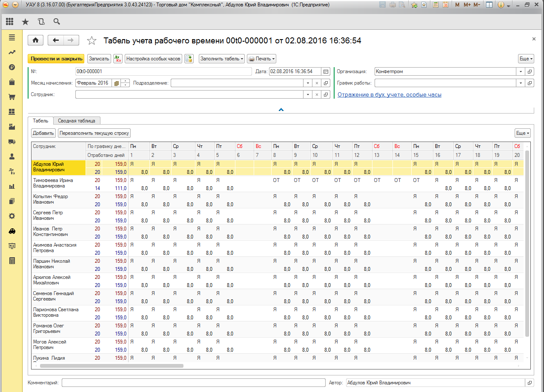Go to the home page button
The image size is (544, 392).
pos(36,40)
